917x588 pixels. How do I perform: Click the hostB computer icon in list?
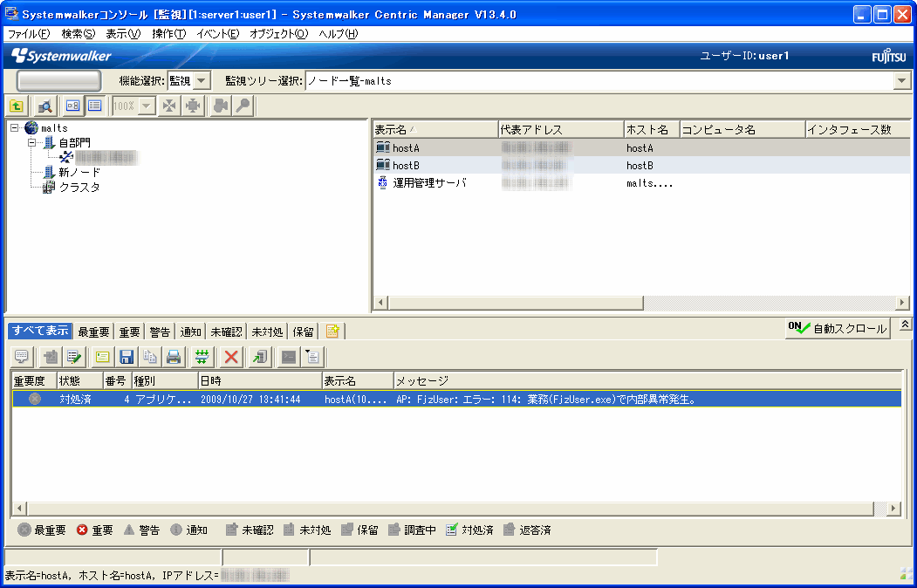pos(383,166)
